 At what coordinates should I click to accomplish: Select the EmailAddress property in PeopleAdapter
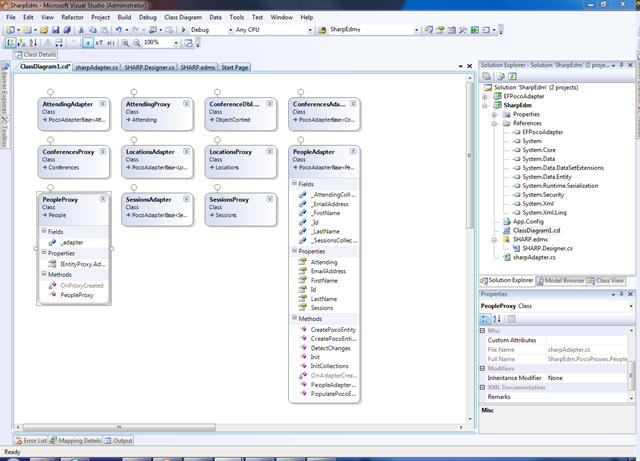[x=328, y=271]
